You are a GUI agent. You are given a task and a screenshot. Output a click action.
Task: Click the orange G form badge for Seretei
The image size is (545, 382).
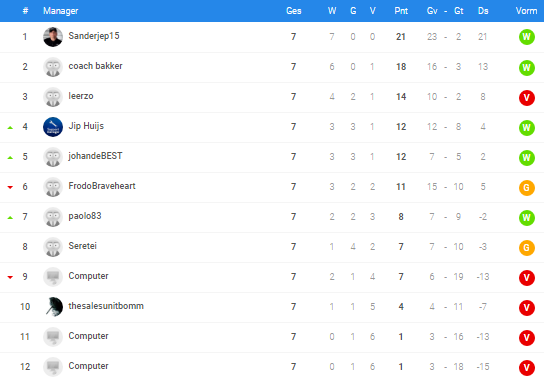click(x=527, y=248)
